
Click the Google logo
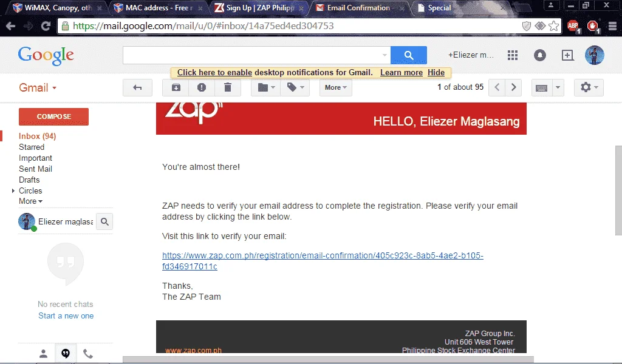point(46,55)
